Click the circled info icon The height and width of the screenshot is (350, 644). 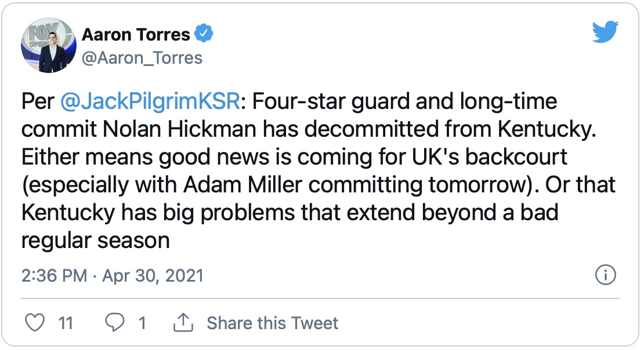click(x=605, y=275)
